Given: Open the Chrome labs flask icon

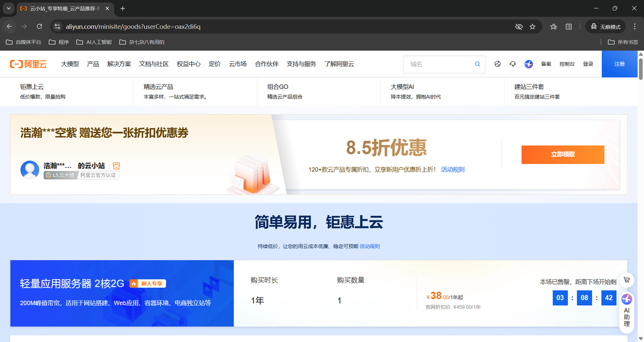Looking at the screenshot, I should tap(553, 26).
